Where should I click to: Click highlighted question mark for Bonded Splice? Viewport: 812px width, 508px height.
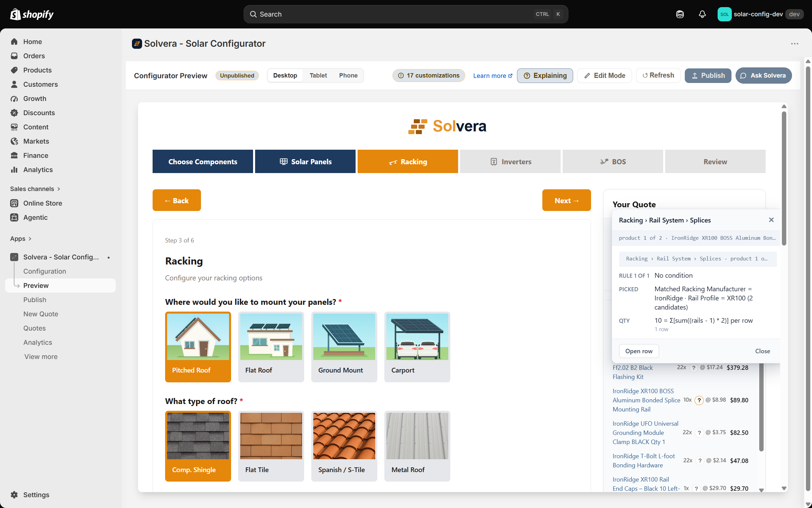pos(699,400)
